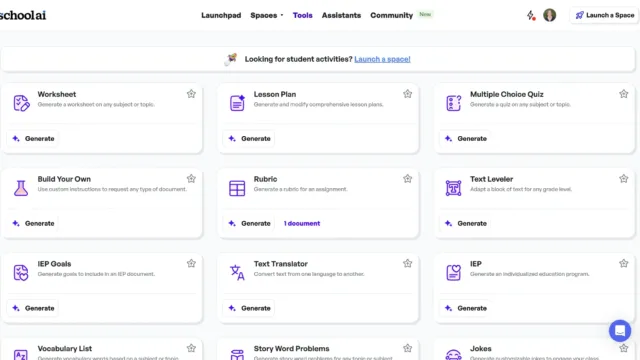
Task: Open the chat support bubble
Action: pyautogui.click(x=620, y=331)
